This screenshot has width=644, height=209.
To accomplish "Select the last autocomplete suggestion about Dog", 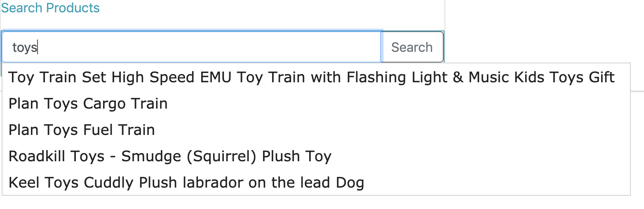I will [x=316, y=182].
